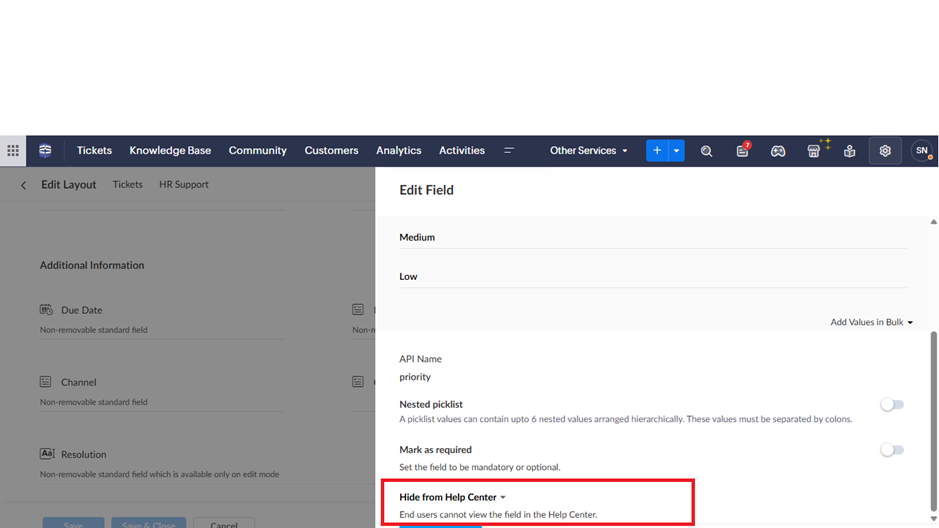Click the Zoho Desk logo icon
Viewport: 939px width, 528px height.
click(45, 151)
